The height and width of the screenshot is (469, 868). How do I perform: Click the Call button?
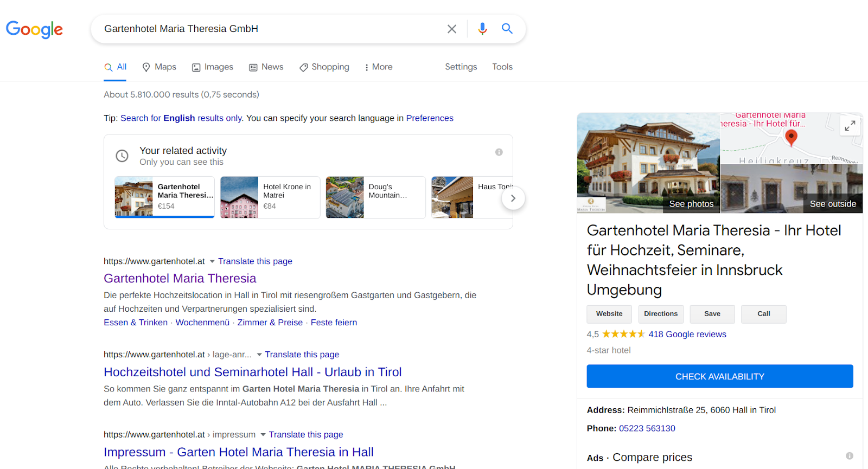[x=764, y=314]
